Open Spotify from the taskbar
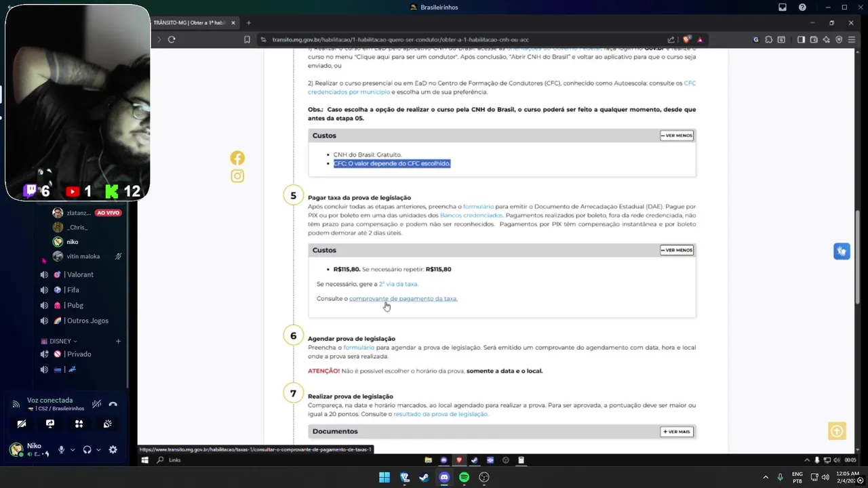 tap(464, 477)
